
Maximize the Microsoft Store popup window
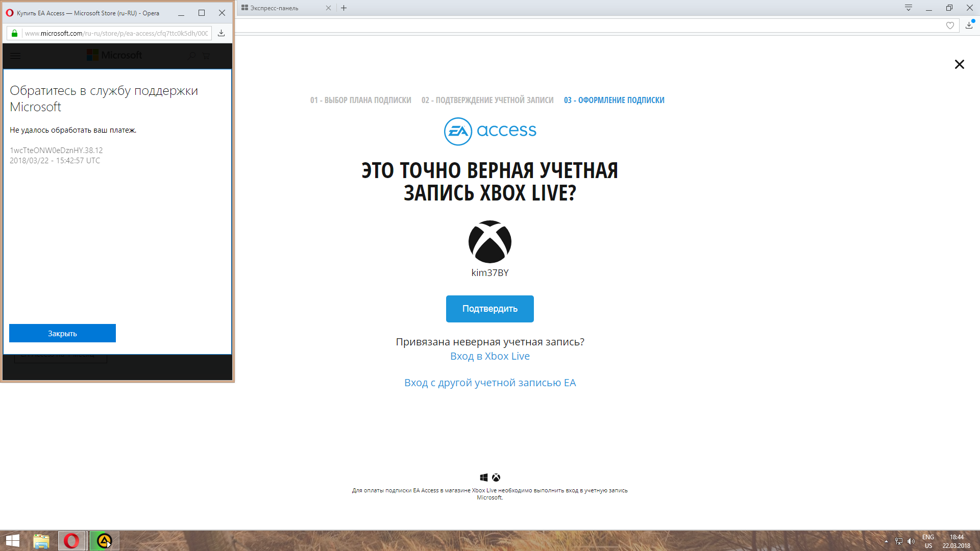202,13
